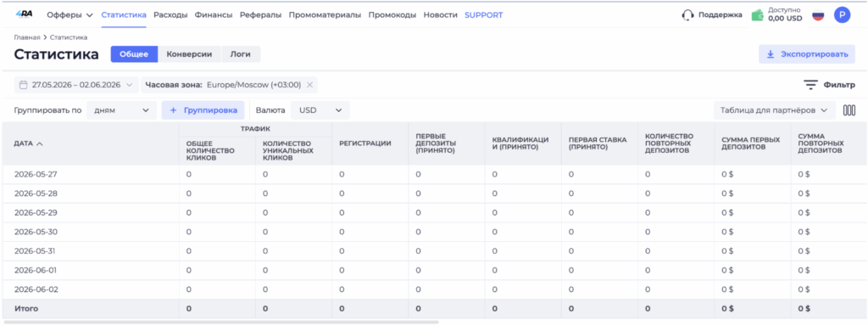Image resolution: width=868 pixels, height=326 pixels.
Task: Click the 4RA logo icon
Action: coord(23,15)
